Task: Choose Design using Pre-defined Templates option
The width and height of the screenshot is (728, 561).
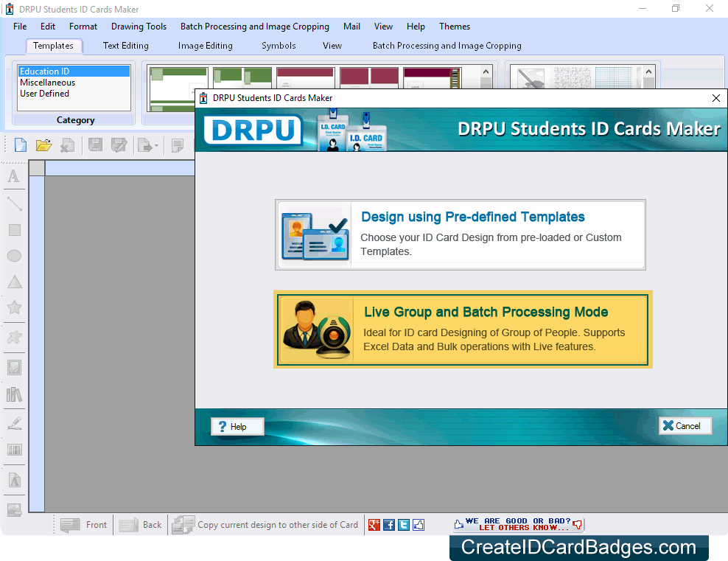Action: (460, 234)
